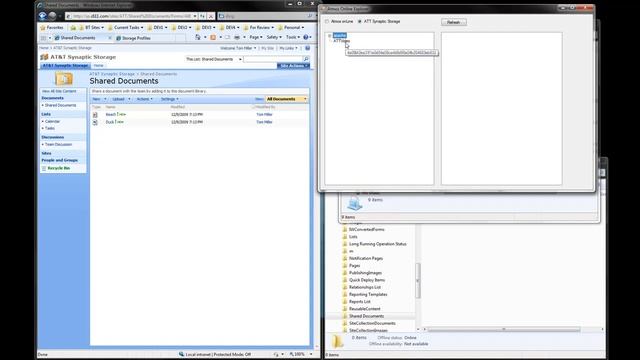Open the Personal favorites dropdown
This screenshot has height=360, width=640.
tap(291, 27)
